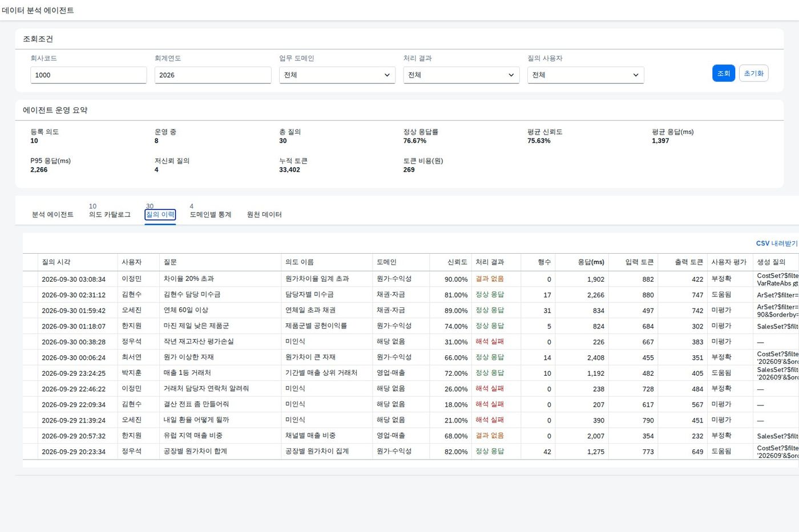
Task: Click intent 기간별 매출 상위 거래처
Action: [x=321, y=373]
